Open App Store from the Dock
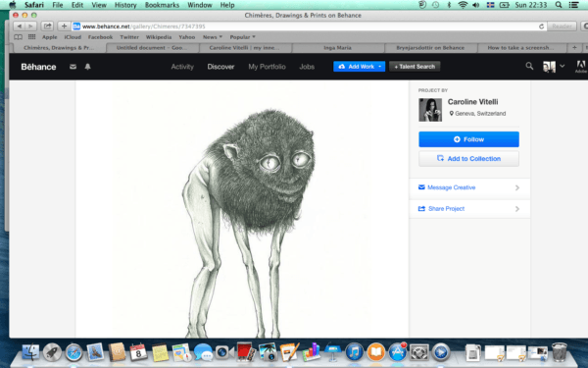The image size is (588, 368). point(398,352)
